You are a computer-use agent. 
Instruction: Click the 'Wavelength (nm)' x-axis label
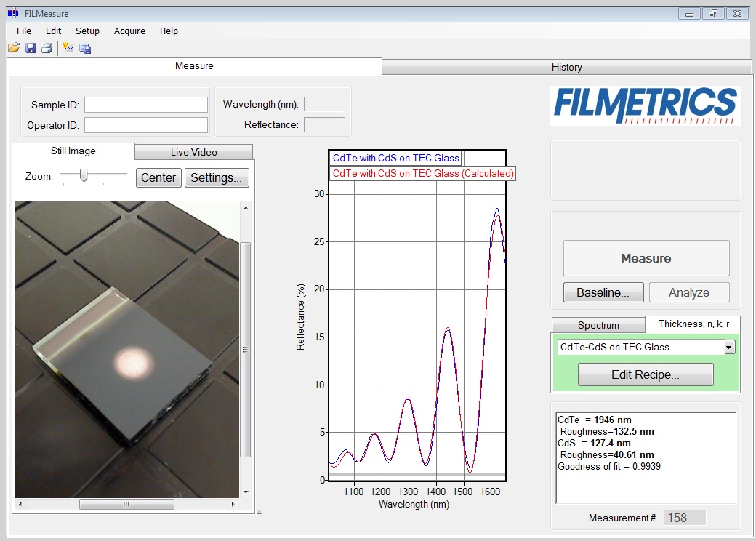pyautogui.click(x=414, y=505)
